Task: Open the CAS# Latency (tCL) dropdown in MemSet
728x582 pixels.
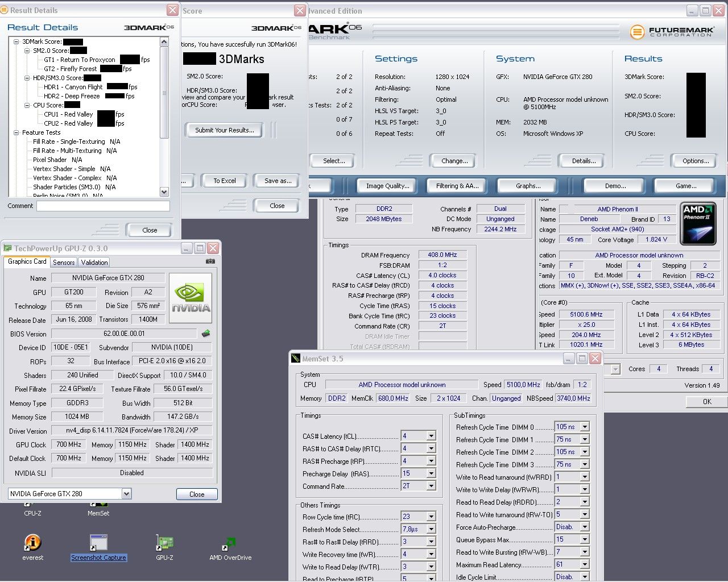Action: 431,436
